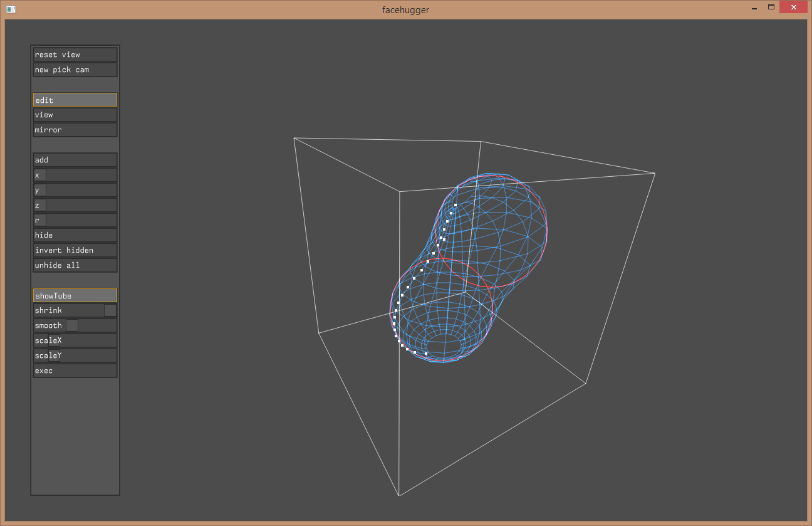The image size is (812, 526).
Task: Select the edit mode
Action: pyautogui.click(x=75, y=100)
